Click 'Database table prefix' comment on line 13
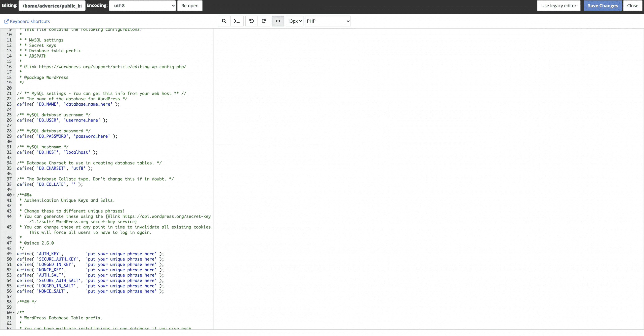Image resolution: width=644 pixels, height=336 pixels. pos(55,51)
